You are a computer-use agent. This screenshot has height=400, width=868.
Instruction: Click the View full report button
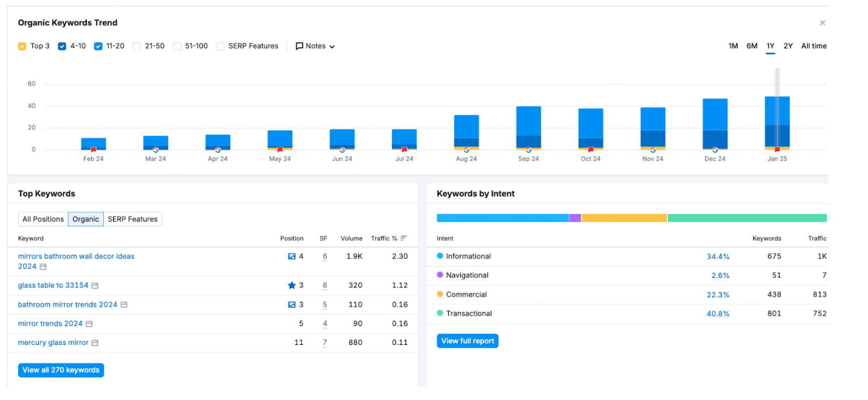point(468,341)
